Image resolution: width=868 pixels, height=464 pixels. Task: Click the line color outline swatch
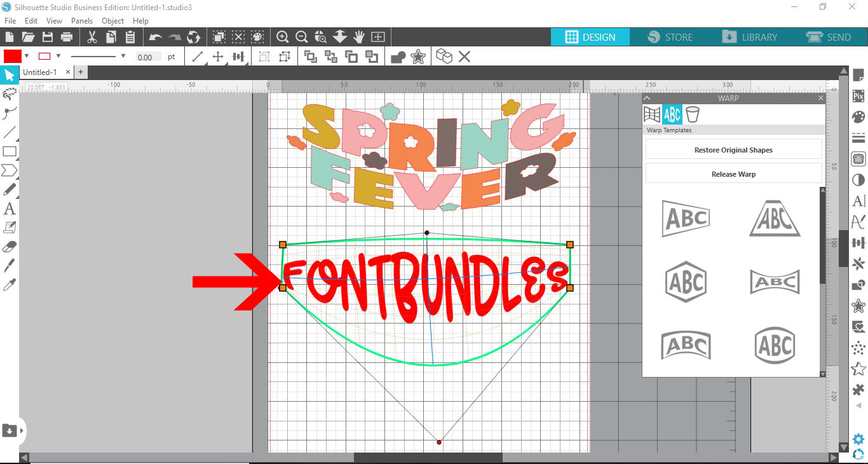point(45,56)
